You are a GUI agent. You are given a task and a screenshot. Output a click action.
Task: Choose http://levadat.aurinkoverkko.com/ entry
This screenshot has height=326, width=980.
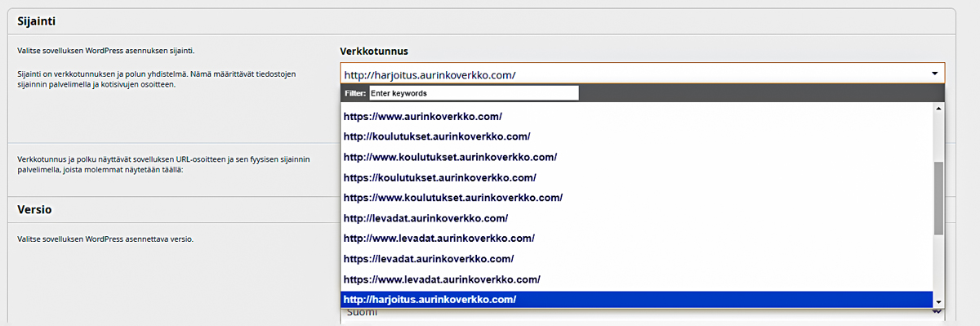tap(637, 218)
